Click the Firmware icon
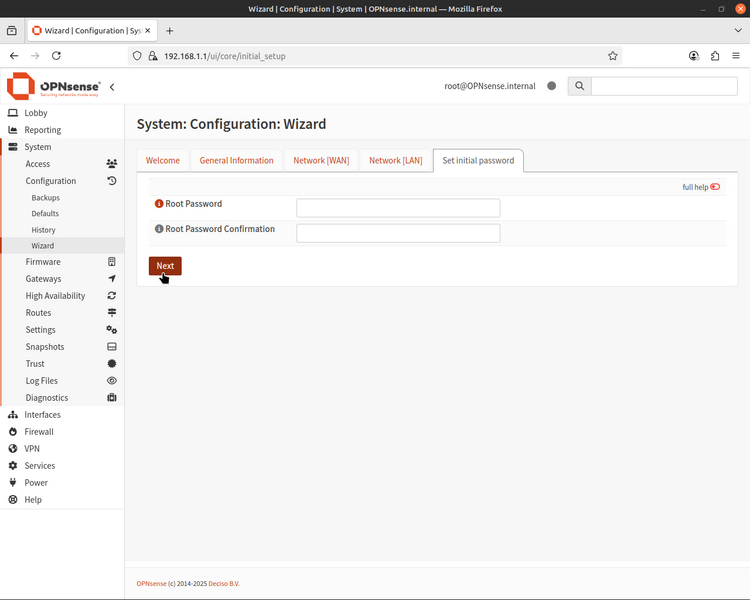750x600 pixels. coord(111,262)
